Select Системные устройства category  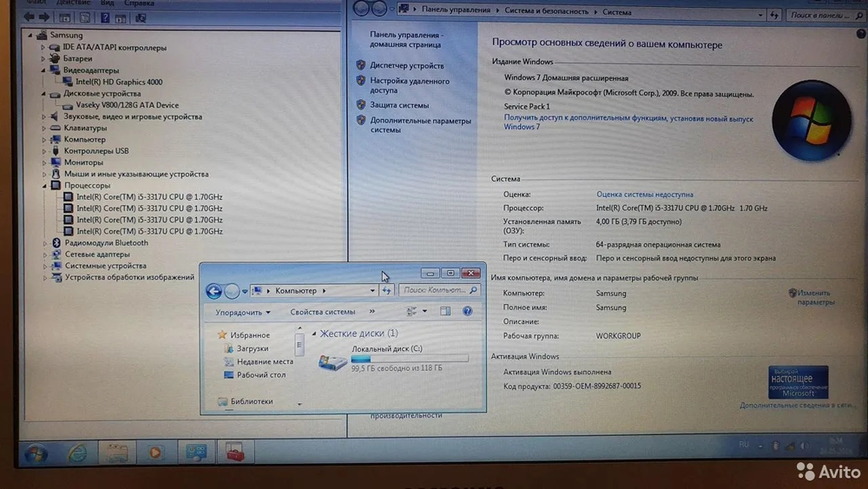click(106, 266)
